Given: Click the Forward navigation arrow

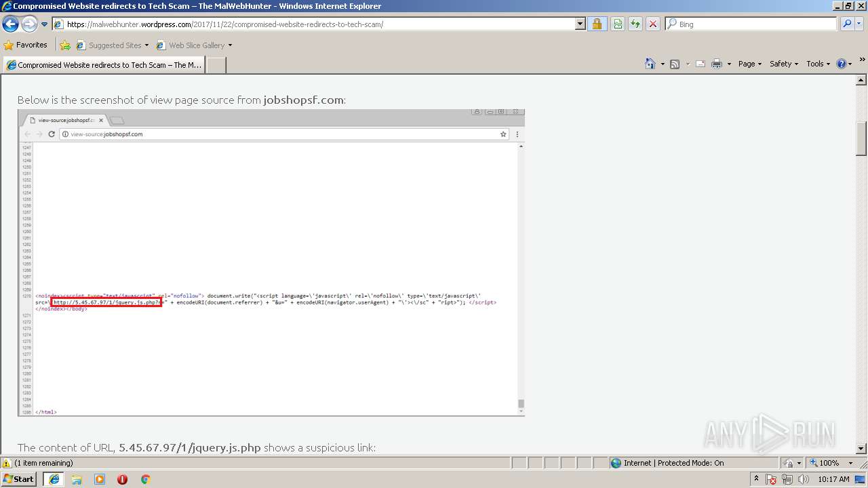Looking at the screenshot, I should [29, 24].
